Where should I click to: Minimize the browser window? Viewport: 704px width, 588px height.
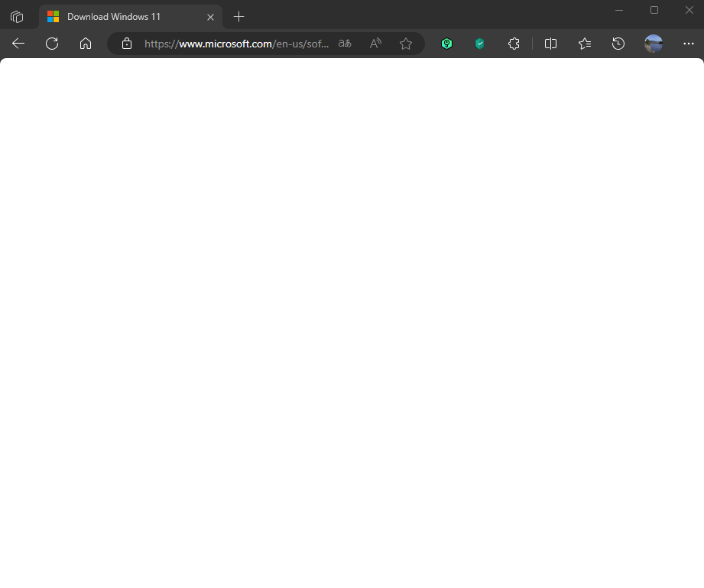[x=619, y=10]
